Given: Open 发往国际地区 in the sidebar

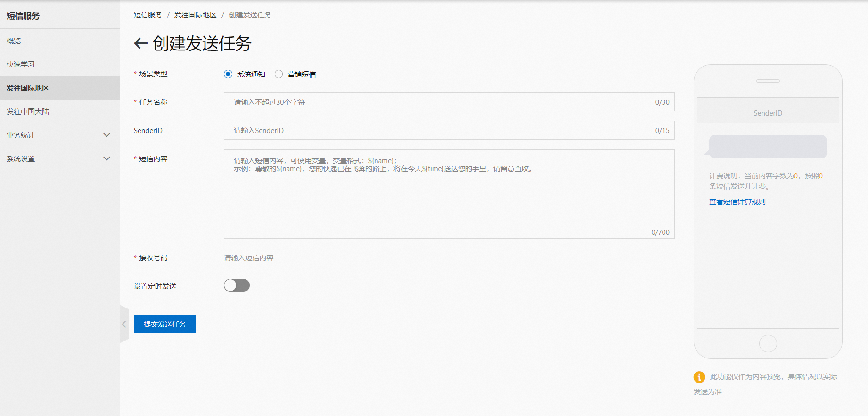Looking at the screenshot, I should click(60, 88).
